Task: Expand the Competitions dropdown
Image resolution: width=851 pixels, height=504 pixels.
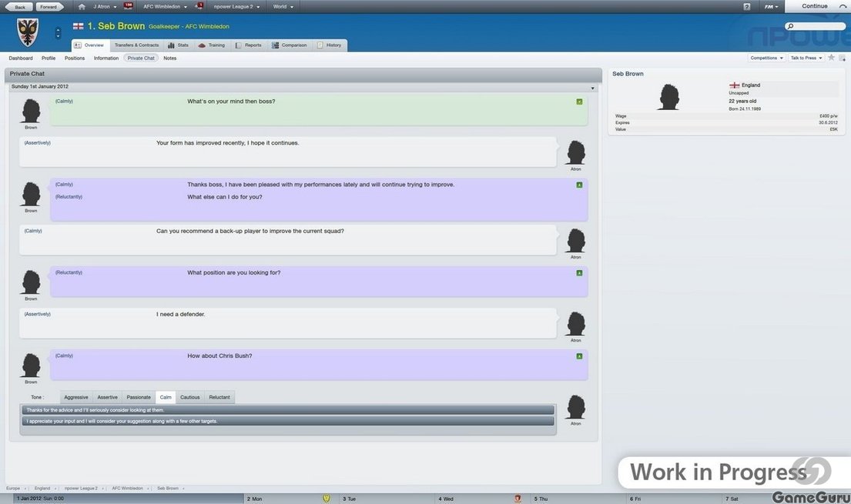Action: point(766,58)
